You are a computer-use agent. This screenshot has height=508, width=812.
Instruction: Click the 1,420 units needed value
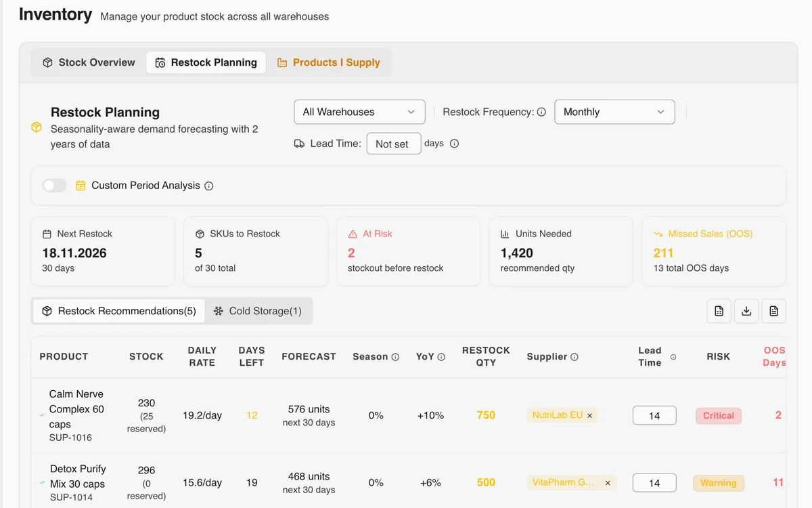coord(517,253)
